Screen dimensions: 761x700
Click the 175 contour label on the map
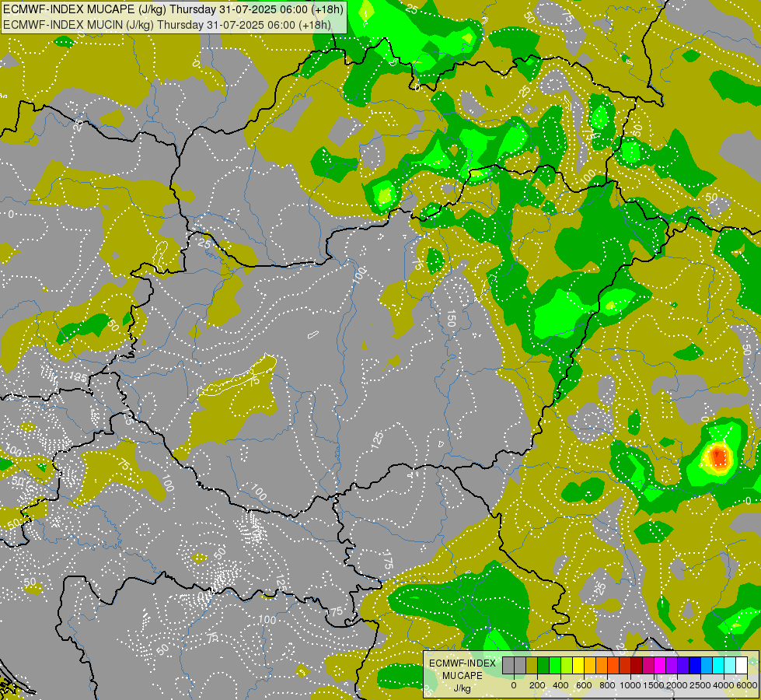[x=388, y=559]
